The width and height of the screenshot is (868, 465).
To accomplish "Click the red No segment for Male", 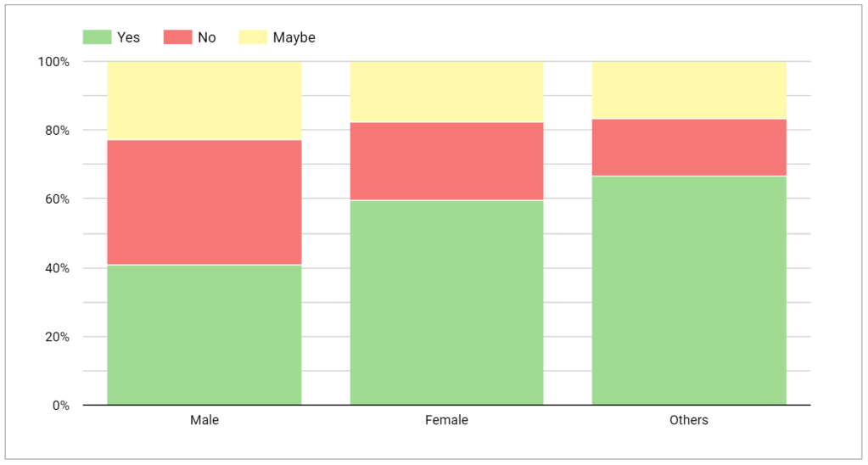I will pyautogui.click(x=204, y=202).
